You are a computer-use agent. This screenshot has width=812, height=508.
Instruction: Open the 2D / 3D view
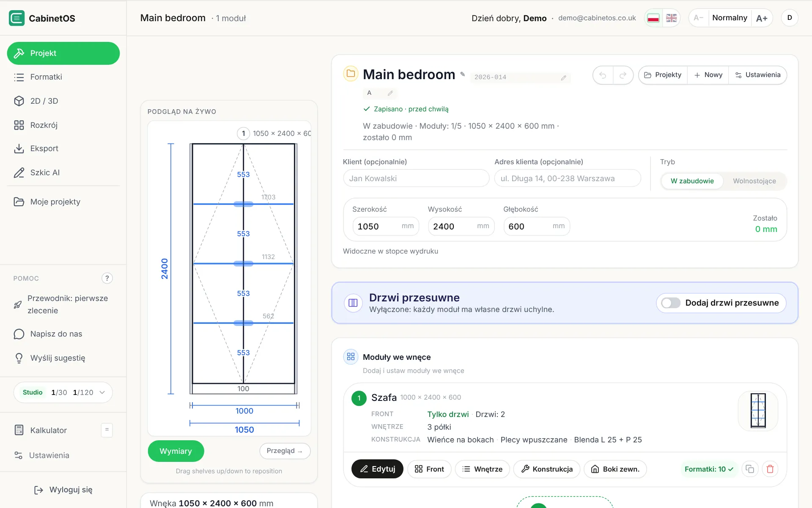coord(63,101)
